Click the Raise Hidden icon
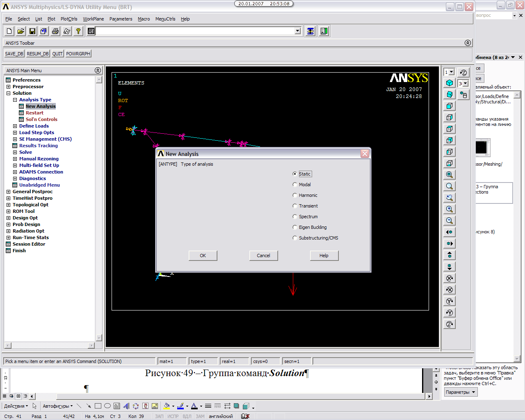The height and width of the screenshot is (420, 525). coord(310,31)
